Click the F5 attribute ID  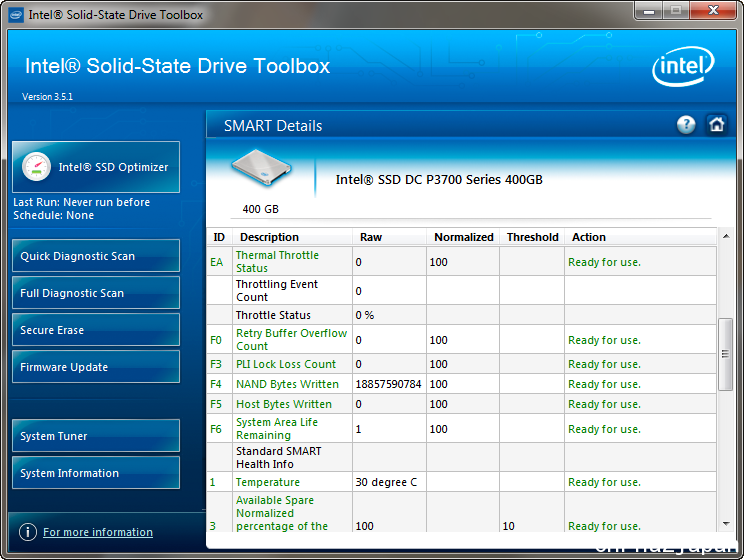coord(216,404)
